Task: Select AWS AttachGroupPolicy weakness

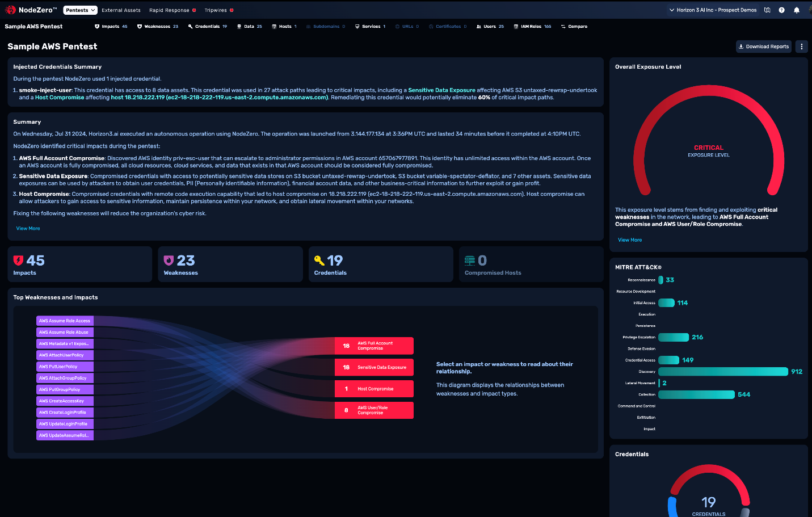Action: point(65,378)
